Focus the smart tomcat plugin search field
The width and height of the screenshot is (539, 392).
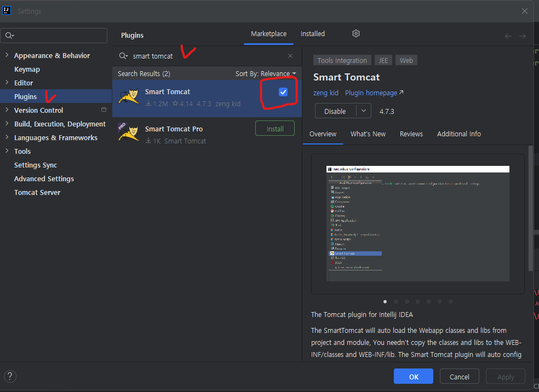pos(207,56)
